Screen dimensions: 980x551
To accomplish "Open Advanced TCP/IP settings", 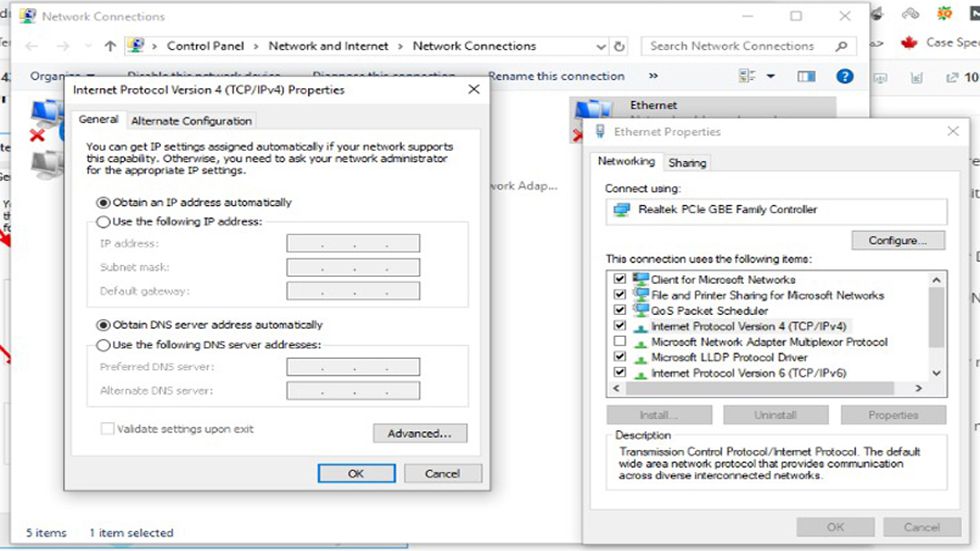I will point(419,433).
